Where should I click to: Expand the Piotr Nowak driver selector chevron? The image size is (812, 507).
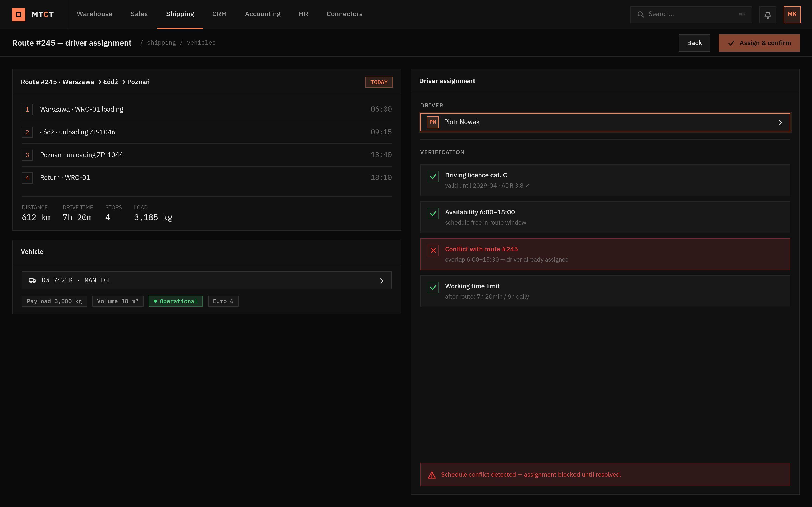pyautogui.click(x=780, y=123)
